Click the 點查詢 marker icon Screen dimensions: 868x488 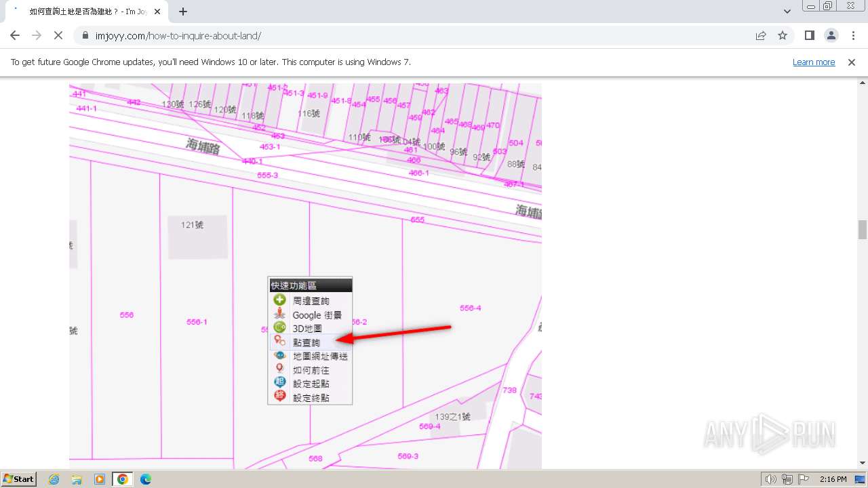click(x=279, y=342)
